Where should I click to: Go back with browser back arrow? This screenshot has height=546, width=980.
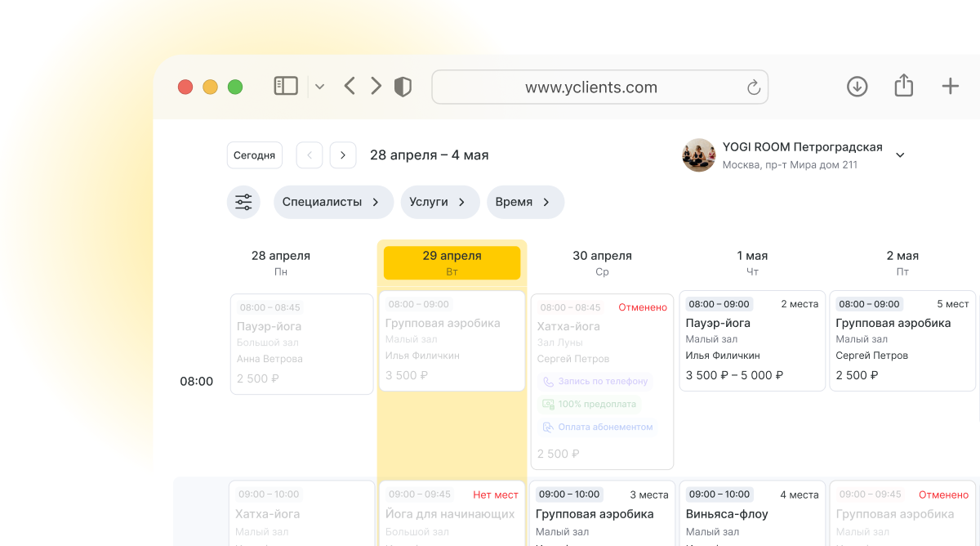[350, 86]
